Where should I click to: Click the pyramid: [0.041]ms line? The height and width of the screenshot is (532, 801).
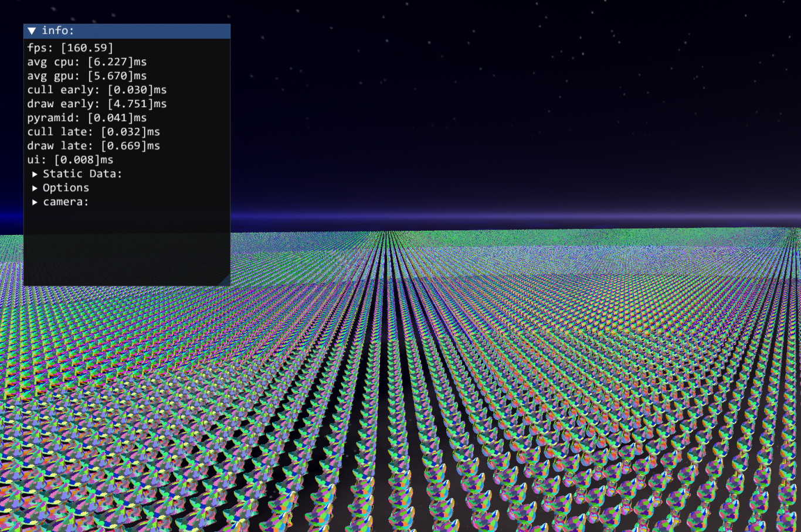point(87,118)
